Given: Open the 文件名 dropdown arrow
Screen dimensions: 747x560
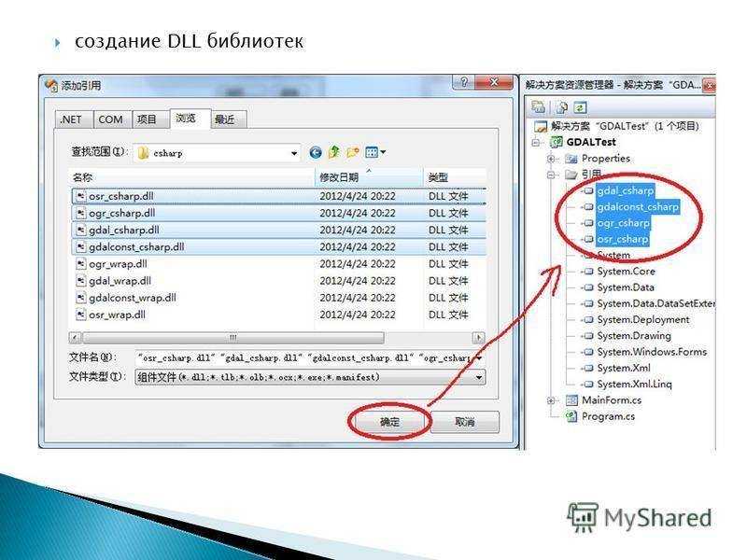Looking at the screenshot, I should pos(479,357).
